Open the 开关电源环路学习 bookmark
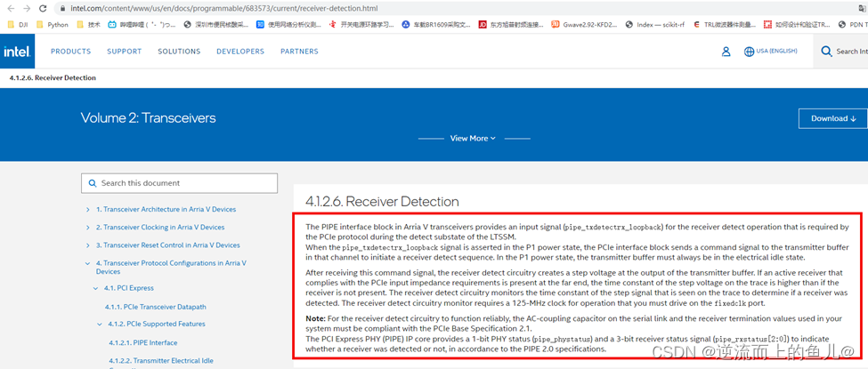Image resolution: width=868 pixels, height=369 pixels. 362,24
